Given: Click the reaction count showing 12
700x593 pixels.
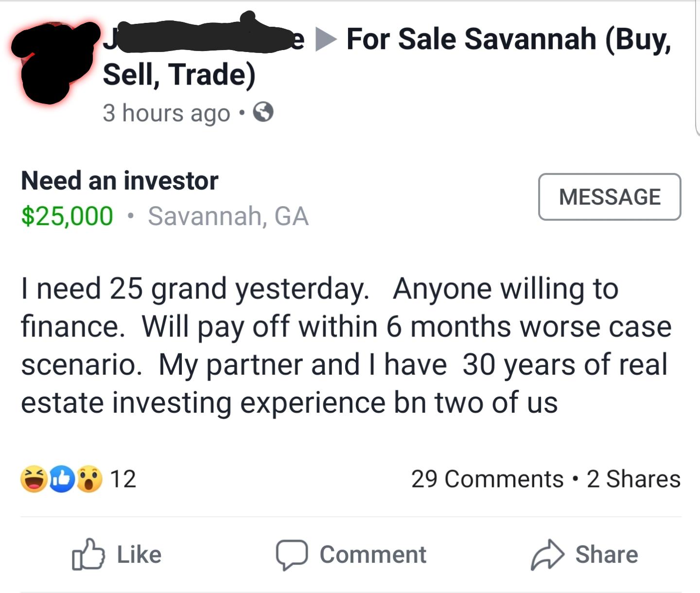Looking at the screenshot, I should tap(122, 479).
